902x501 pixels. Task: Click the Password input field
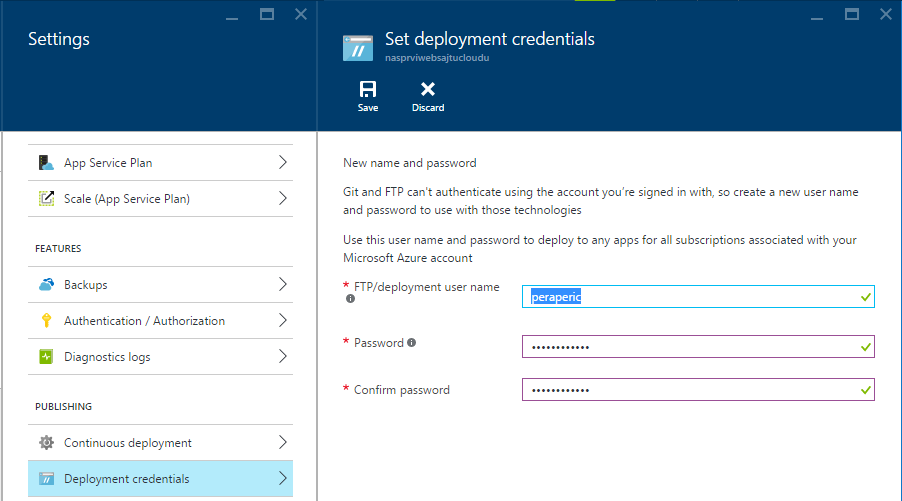coord(690,346)
